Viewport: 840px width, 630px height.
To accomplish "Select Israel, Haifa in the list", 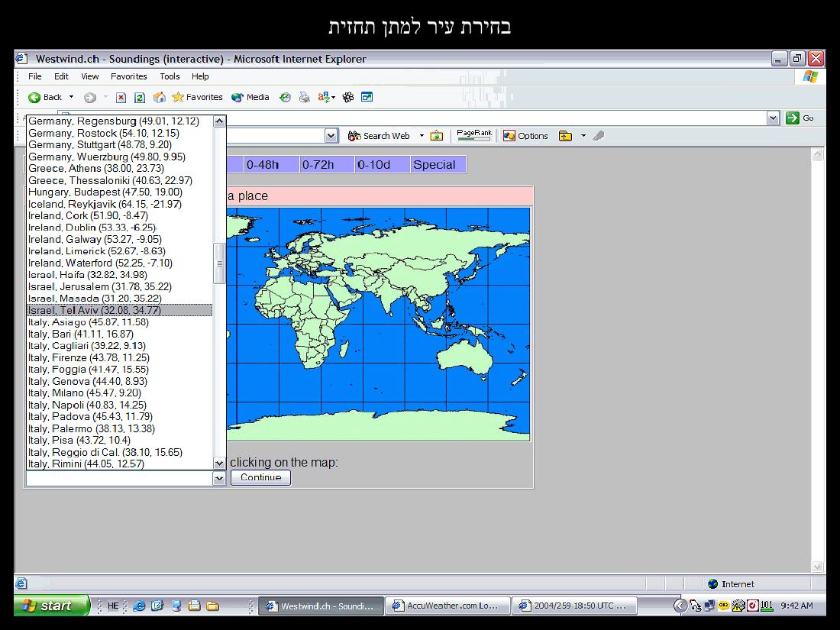I will click(119, 275).
